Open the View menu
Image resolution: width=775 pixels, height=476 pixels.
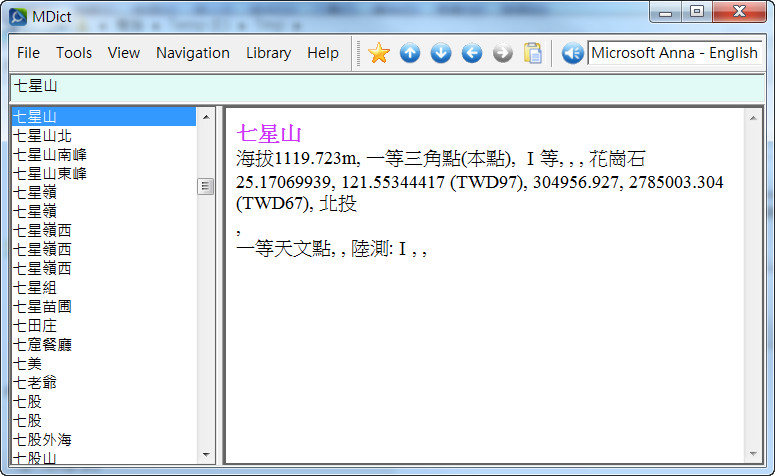click(124, 53)
